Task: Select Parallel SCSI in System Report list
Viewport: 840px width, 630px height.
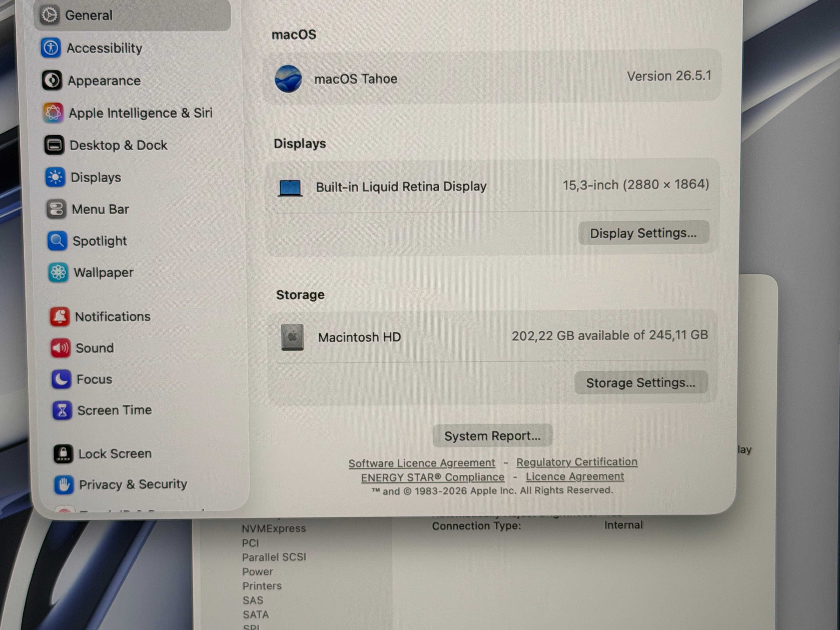Action: click(274, 557)
